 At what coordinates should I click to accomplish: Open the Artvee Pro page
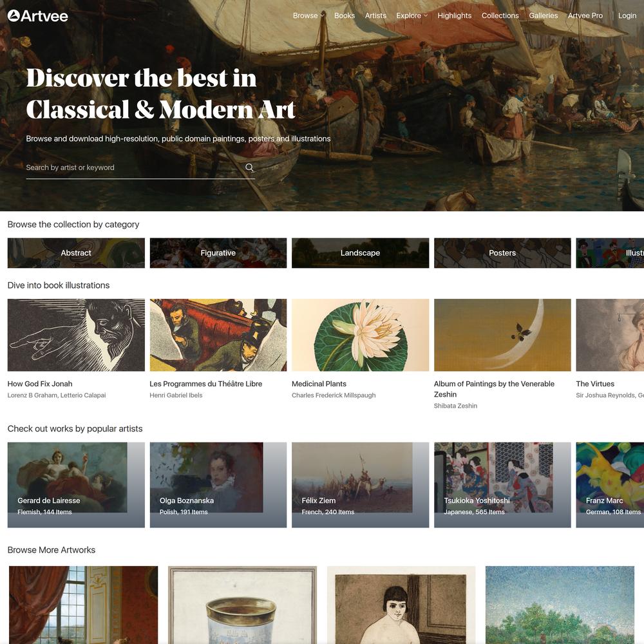585,15
